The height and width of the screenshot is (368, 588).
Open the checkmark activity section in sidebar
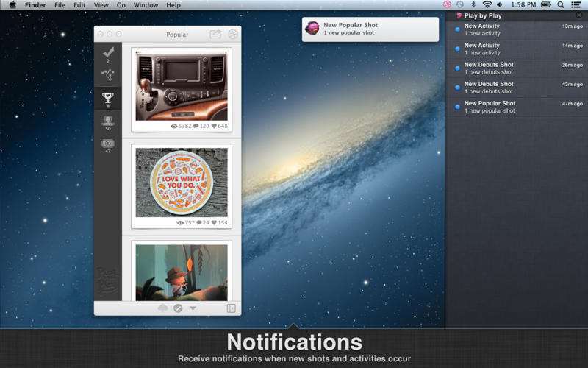tap(108, 52)
